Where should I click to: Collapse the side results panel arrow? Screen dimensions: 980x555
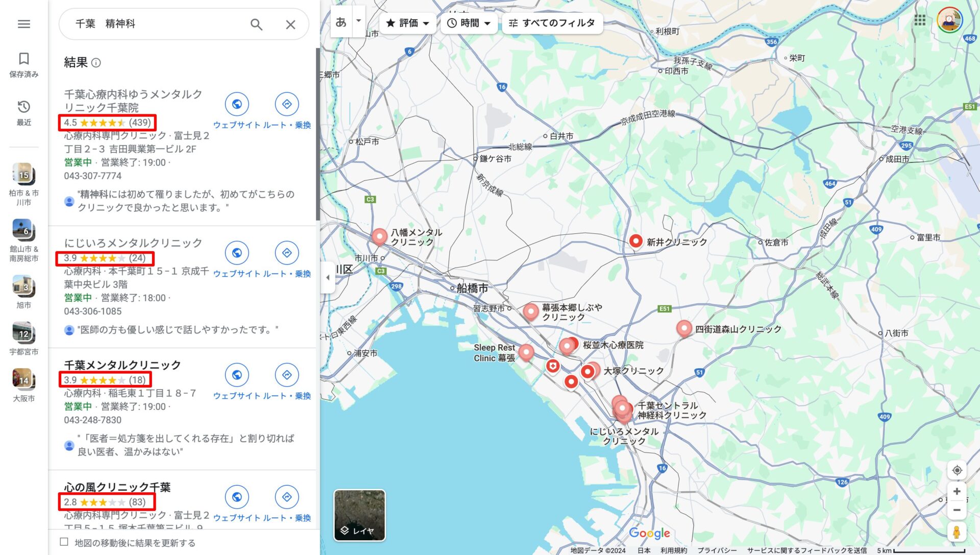point(328,278)
